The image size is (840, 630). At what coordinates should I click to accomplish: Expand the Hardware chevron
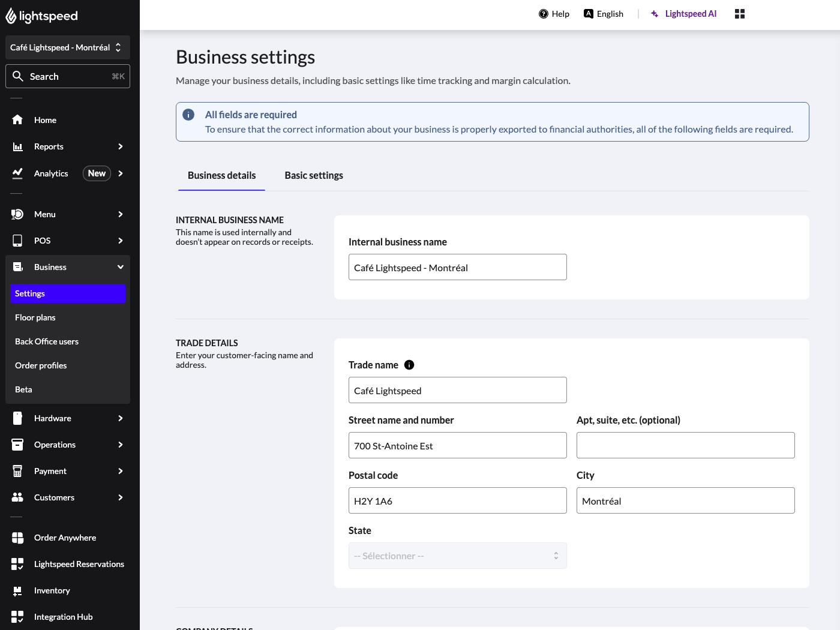[x=121, y=418]
